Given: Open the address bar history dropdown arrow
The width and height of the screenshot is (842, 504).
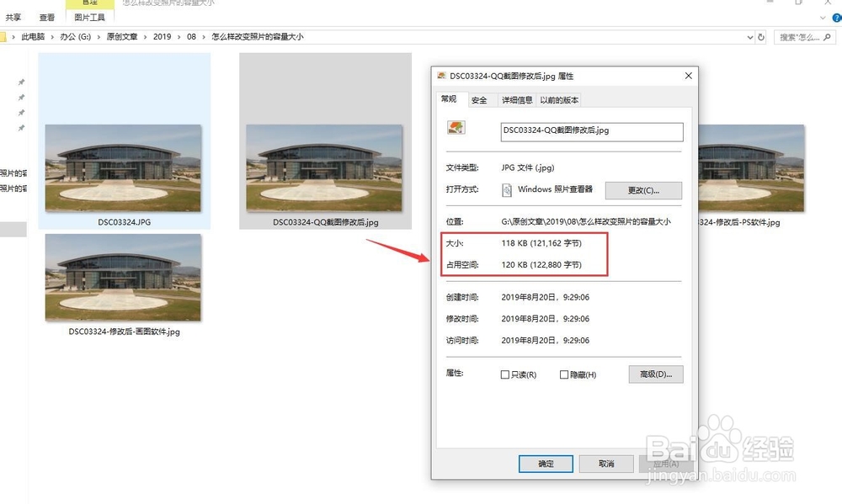Looking at the screenshot, I should (750, 37).
